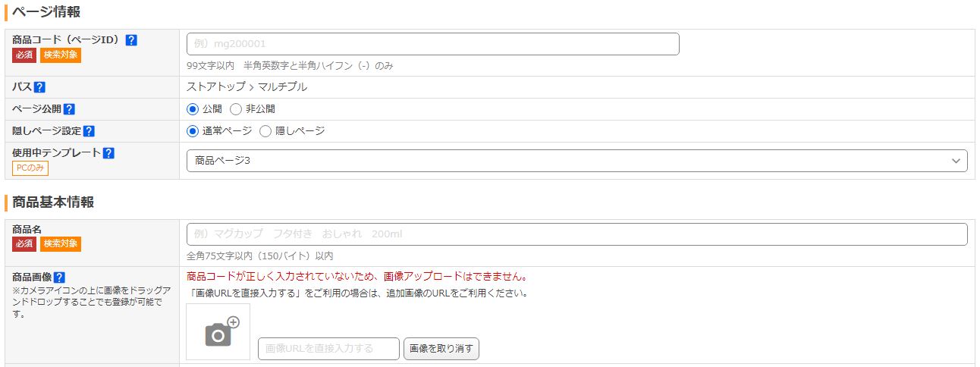
Task: Focus the 画像URLを直接入力する field
Action: (328, 349)
